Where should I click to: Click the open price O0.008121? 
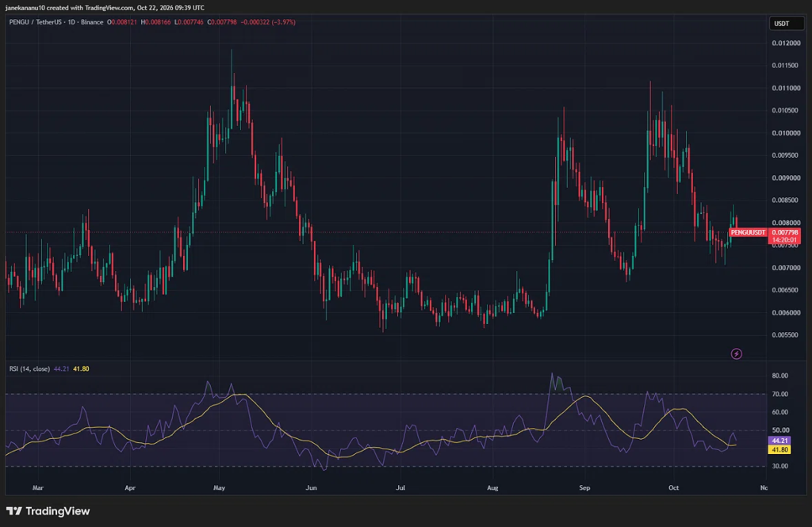point(122,22)
